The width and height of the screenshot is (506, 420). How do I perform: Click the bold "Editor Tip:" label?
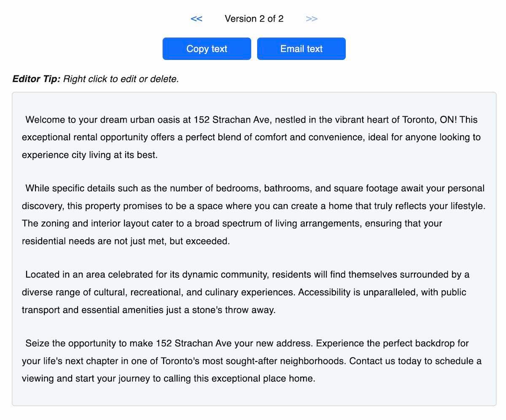click(x=37, y=79)
